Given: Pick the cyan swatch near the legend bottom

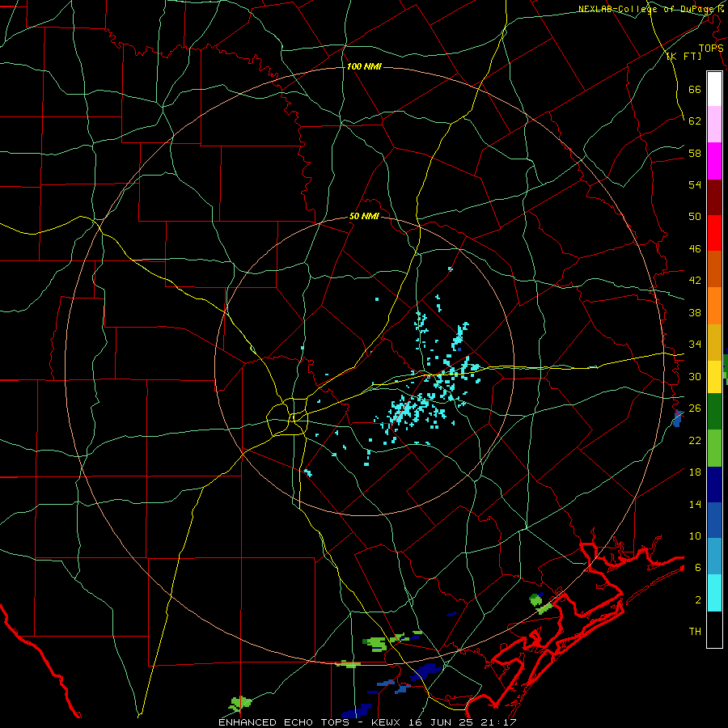Looking at the screenshot, I should (714, 593).
